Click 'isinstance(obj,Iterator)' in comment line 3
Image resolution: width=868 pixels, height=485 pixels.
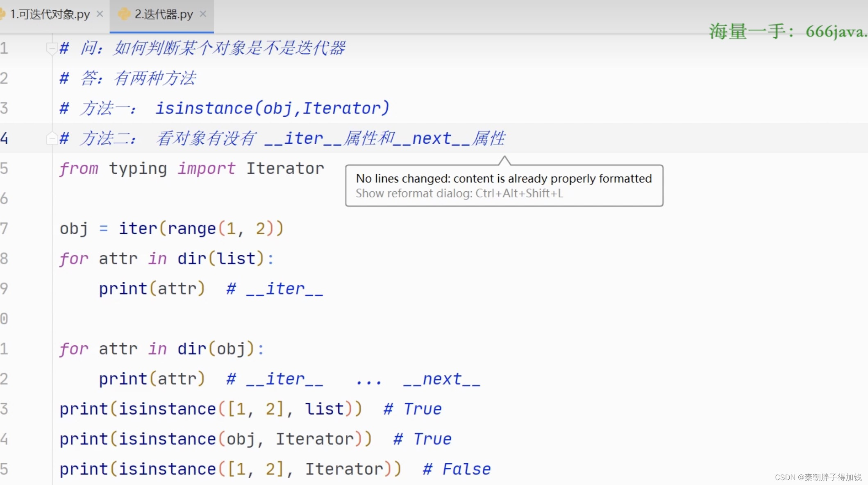tap(272, 109)
